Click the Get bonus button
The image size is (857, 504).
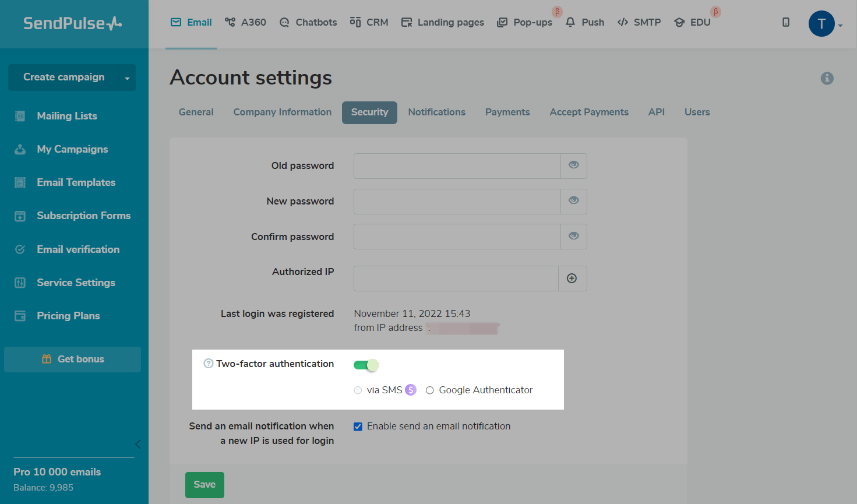[73, 360]
